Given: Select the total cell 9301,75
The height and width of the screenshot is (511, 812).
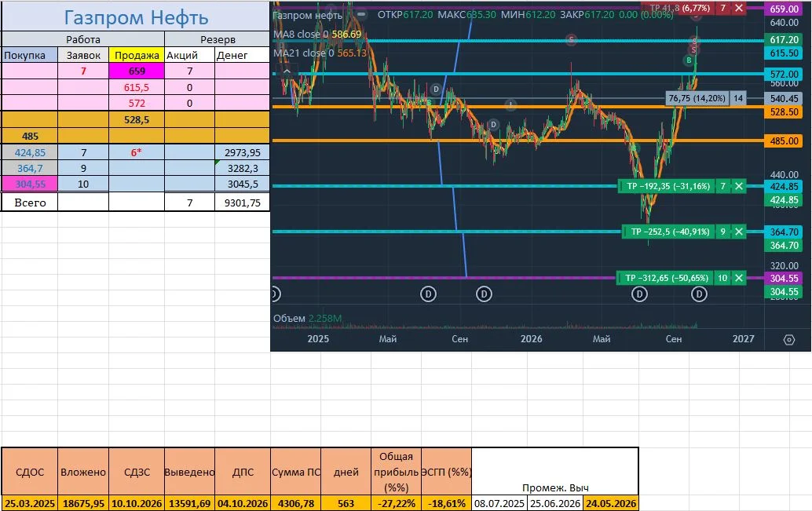Looking at the screenshot, I should [x=243, y=203].
